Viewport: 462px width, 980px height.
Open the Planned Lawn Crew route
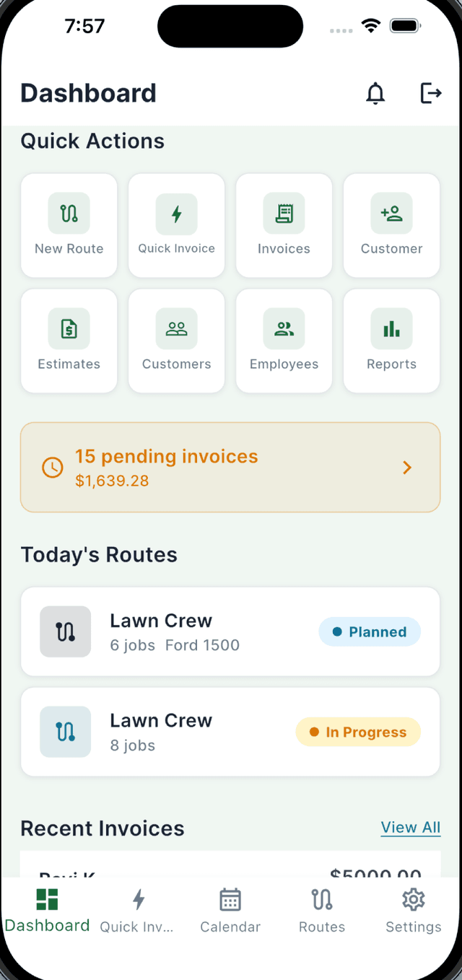tap(180, 631)
